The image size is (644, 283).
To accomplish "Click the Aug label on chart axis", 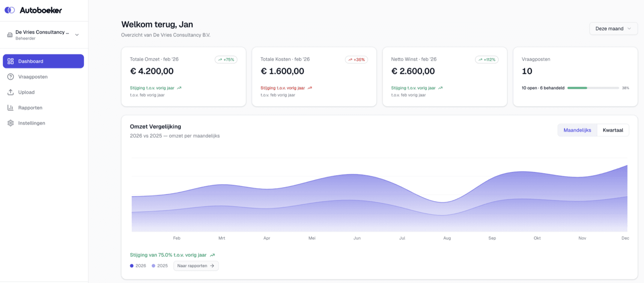I will [x=447, y=238].
